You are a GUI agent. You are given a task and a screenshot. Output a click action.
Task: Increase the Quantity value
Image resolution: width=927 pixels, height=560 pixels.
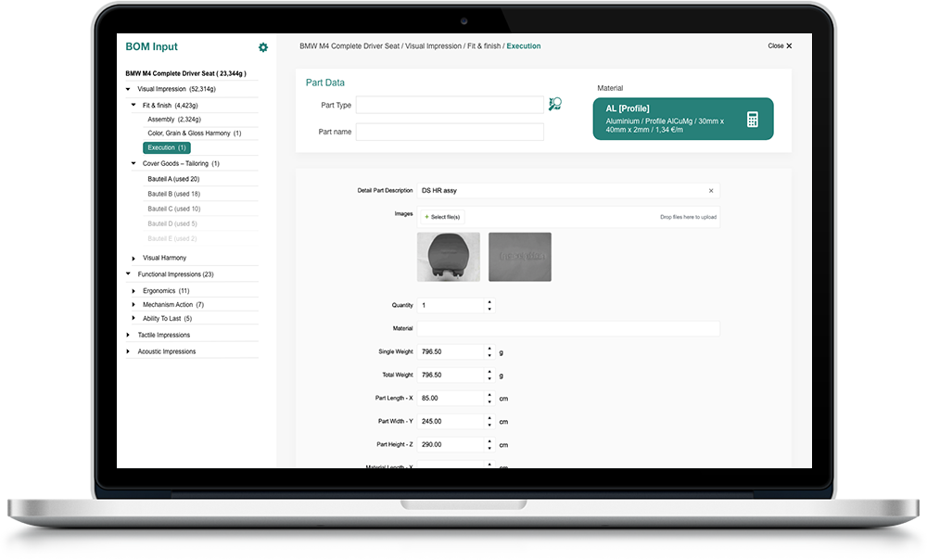tap(489, 302)
